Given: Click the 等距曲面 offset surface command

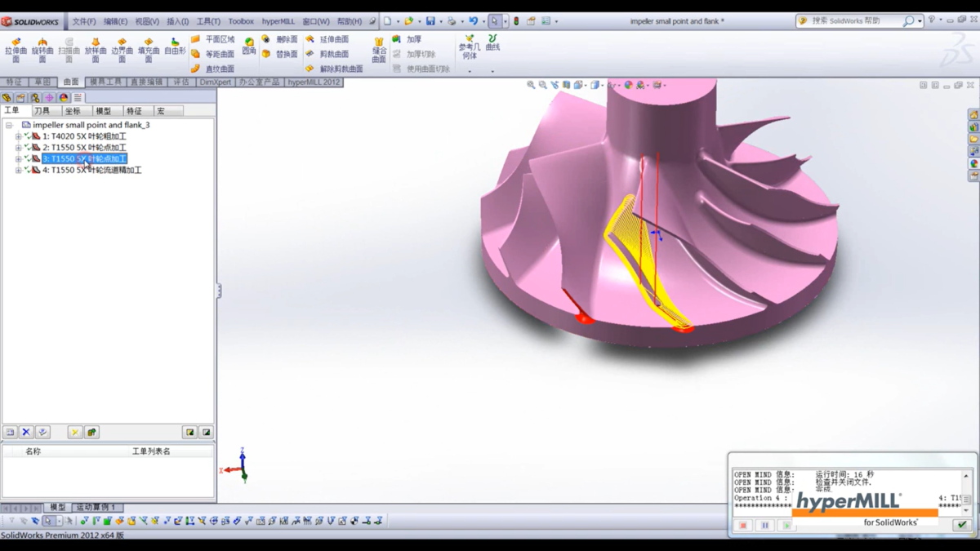Looking at the screenshot, I should click(212, 54).
